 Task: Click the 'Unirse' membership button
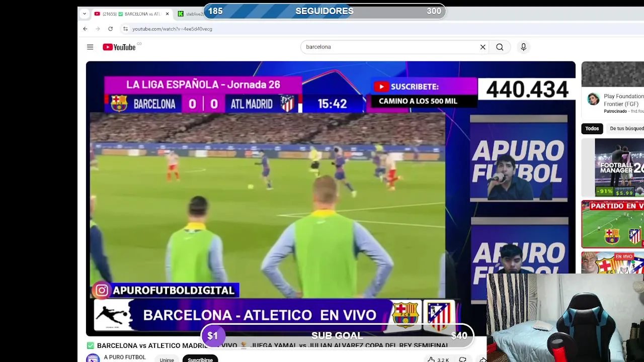[167, 359]
